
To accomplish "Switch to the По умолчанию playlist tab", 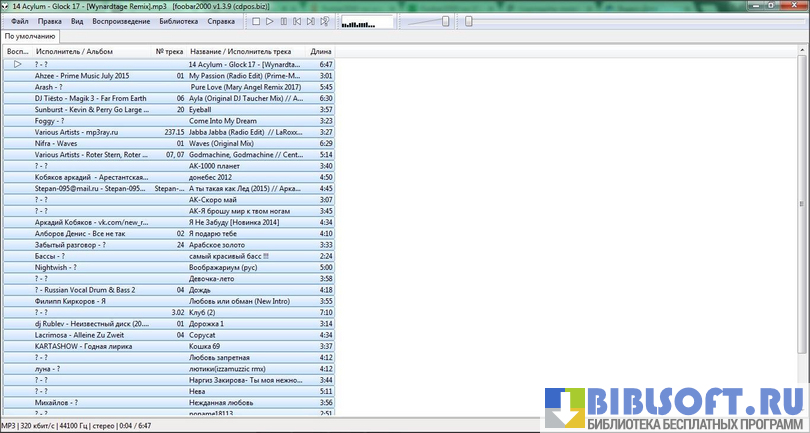I will [29, 36].
